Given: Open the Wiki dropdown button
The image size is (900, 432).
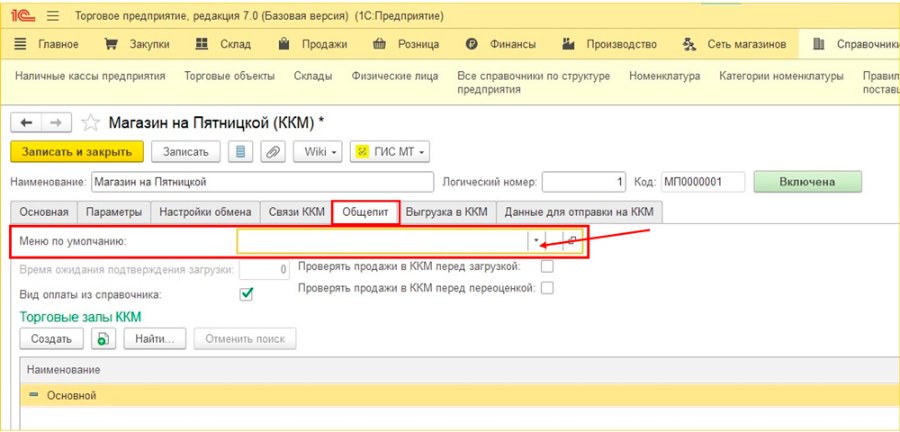Looking at the screenshot, I should coord(318,152).
